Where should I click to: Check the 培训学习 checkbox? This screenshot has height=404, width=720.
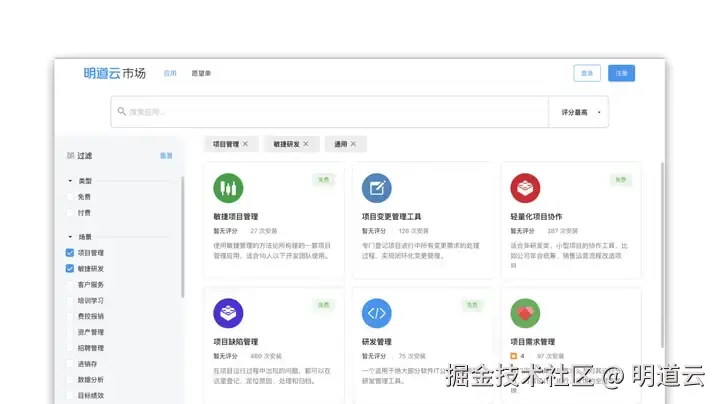point(70,300)
